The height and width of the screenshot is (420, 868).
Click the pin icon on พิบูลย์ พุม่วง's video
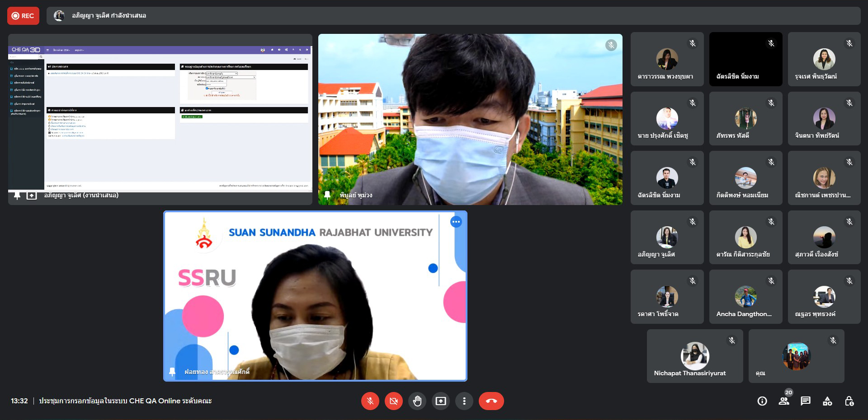327,195
